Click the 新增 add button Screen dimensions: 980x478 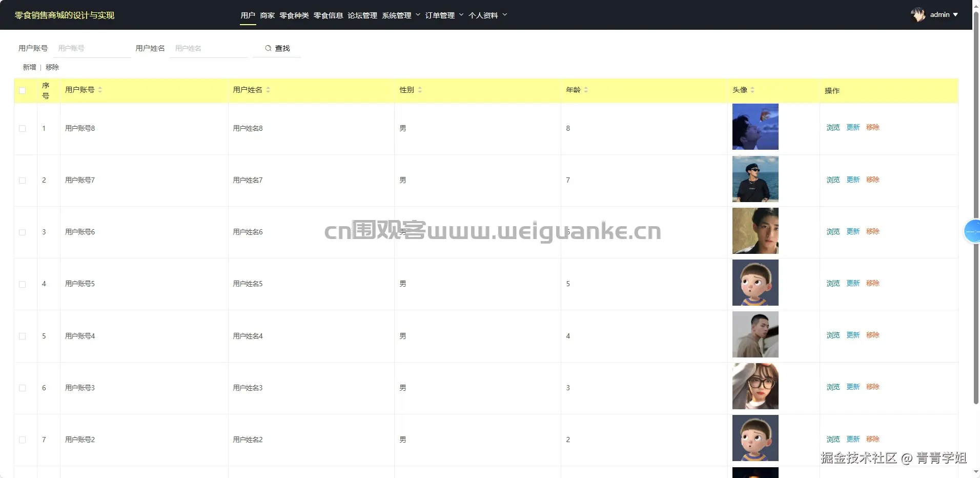30,67
